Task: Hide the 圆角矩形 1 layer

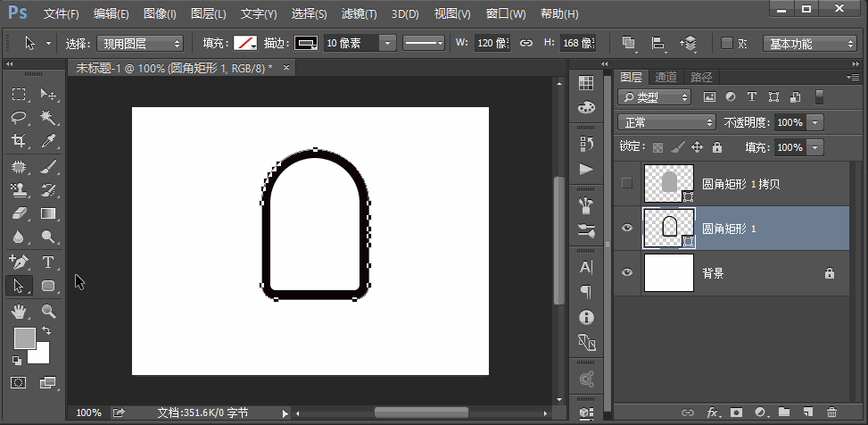Action: point(626,229)
